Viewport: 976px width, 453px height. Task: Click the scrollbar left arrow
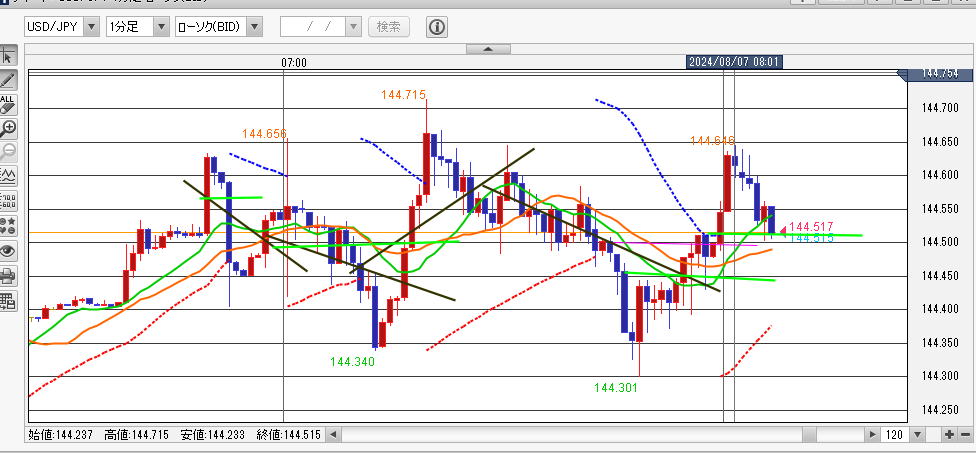(334, 435)
